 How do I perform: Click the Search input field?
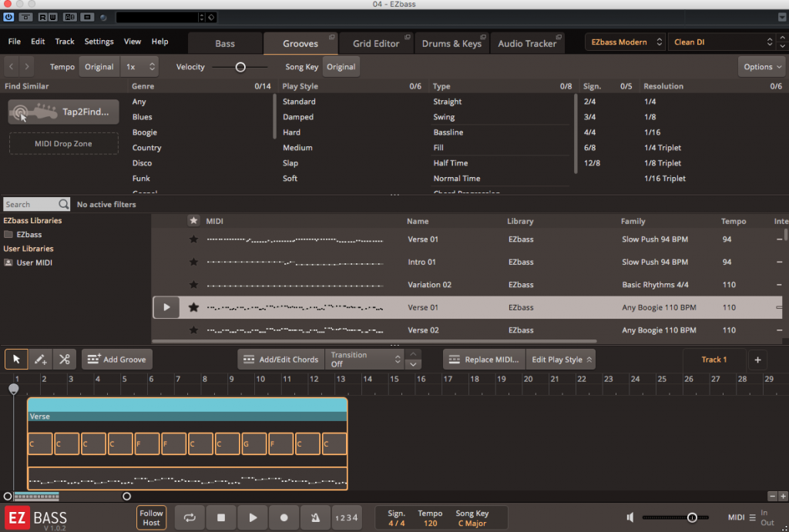point(31,204)
